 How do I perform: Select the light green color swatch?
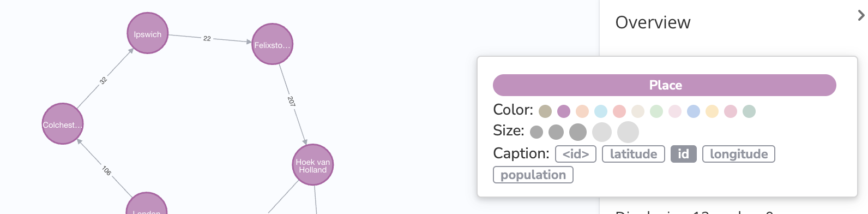[656, 111]
